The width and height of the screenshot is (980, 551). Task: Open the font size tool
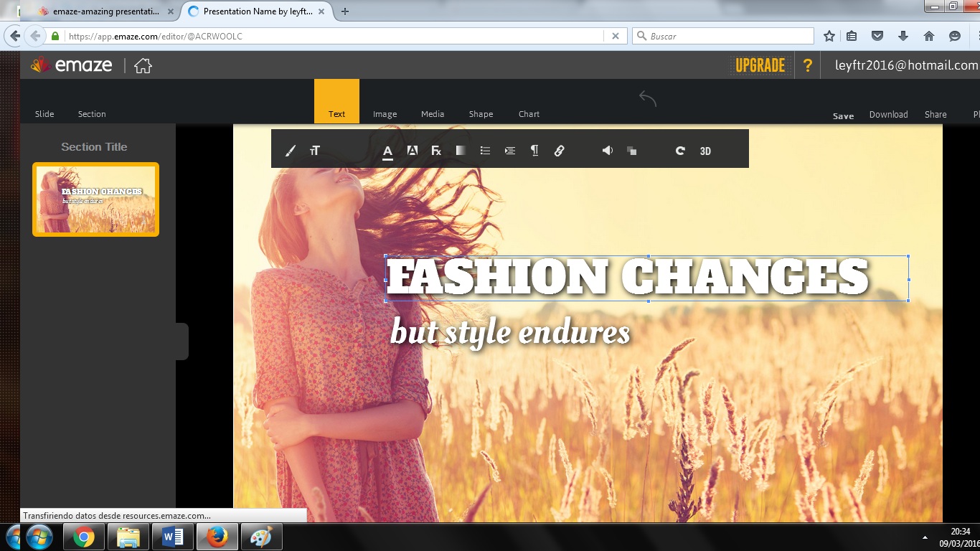coord(315,151)
